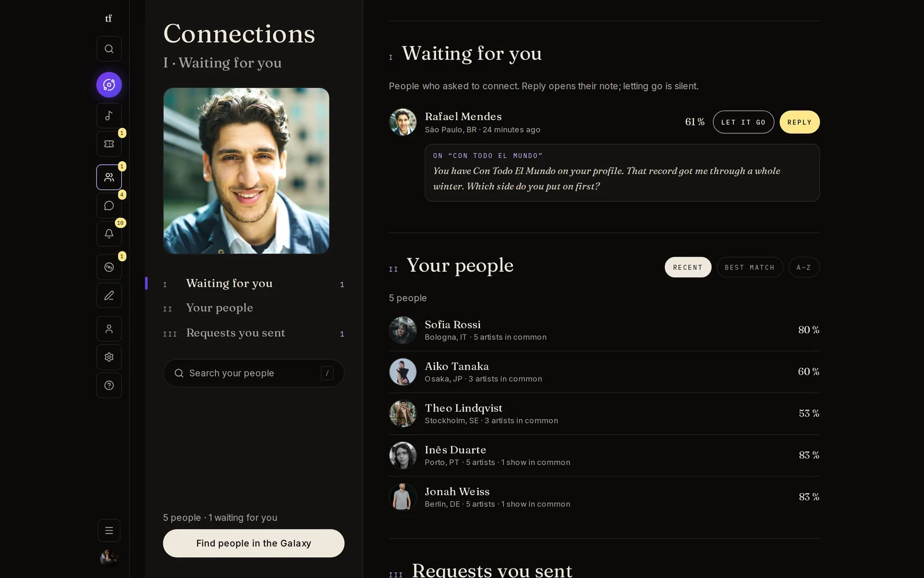This screenshot has height=578, width=924.
Task: Open Theo Lindqvist's connection row
Action: coord(604,414)
